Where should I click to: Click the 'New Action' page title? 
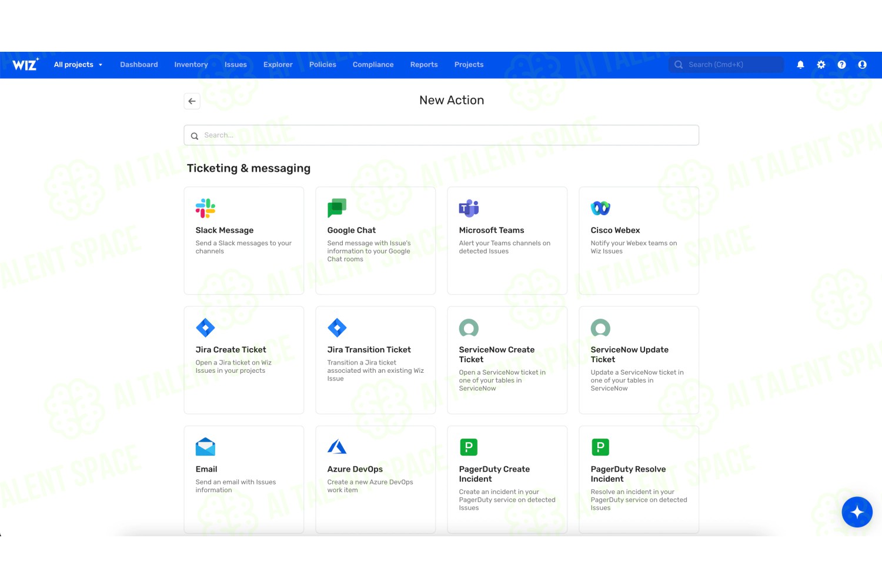pyautogui.click(x=452, y=101)
